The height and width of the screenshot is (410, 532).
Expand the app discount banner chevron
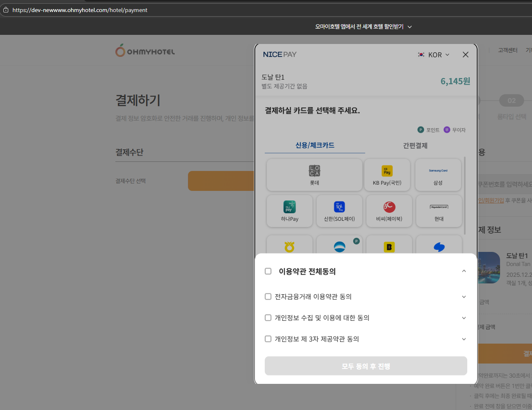410,27
